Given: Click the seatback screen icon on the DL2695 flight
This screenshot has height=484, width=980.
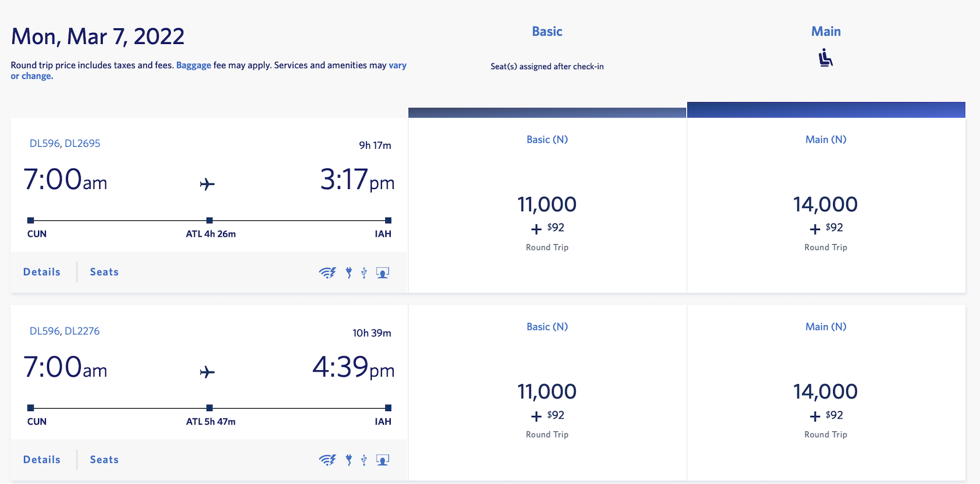Looking at the screenshot, I should [383, 273].
